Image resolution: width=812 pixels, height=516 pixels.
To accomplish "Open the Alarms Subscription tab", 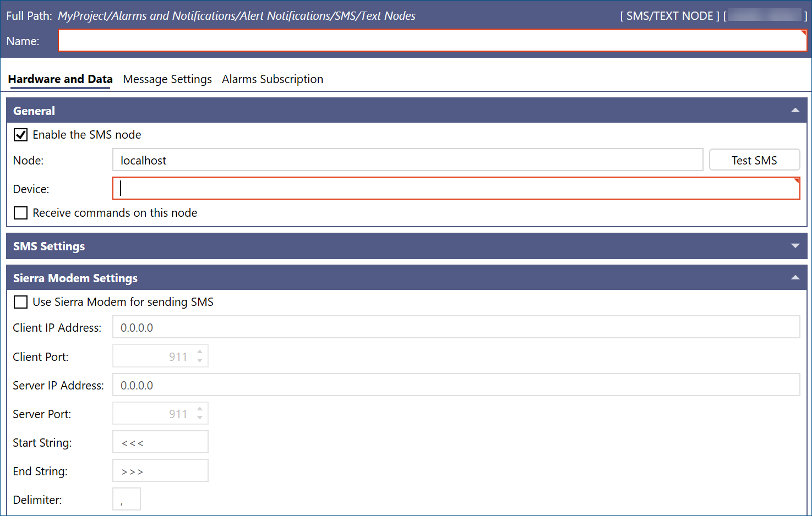I will 273,79.
